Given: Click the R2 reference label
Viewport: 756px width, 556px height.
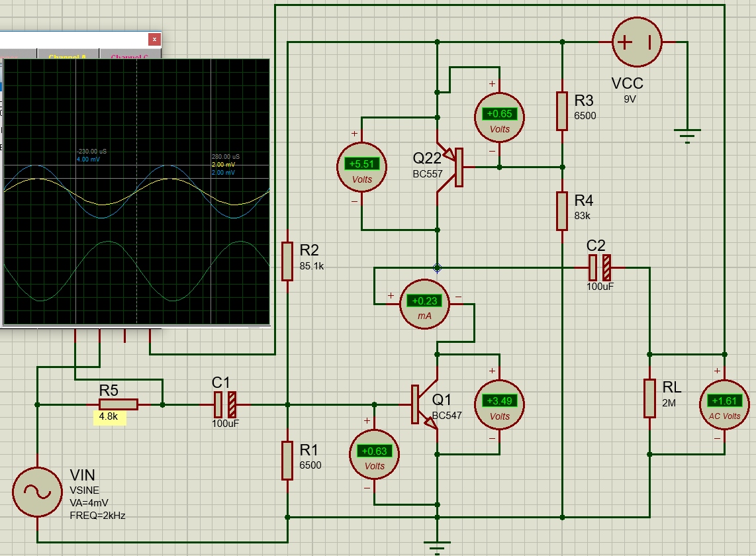Looking at the screenshot, I should (309, 250).
